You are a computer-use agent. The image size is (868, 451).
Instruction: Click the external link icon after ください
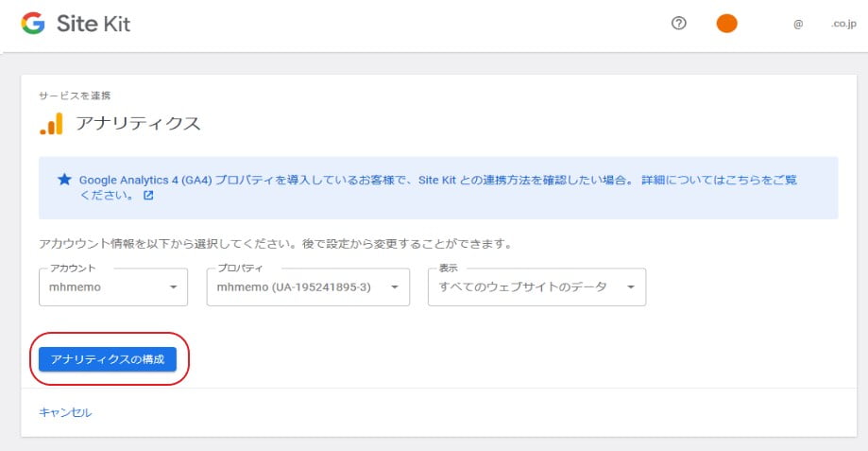tap(148, 197)
